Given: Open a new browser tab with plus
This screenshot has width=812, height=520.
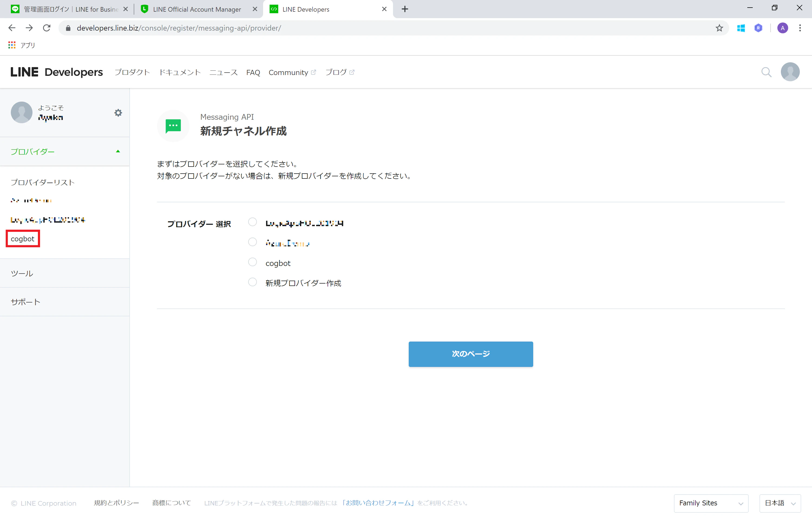Looking at the screenshot, I should click(405, 9).
